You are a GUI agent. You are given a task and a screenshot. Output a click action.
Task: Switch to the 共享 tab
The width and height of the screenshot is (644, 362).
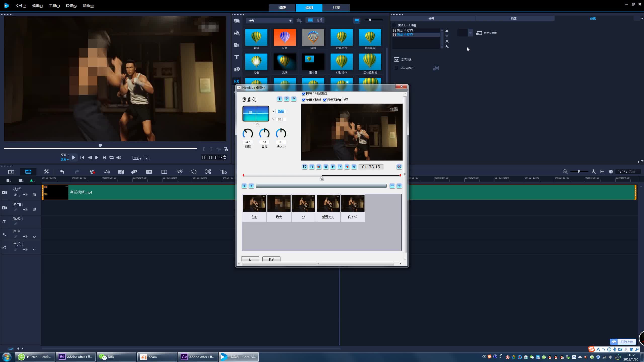(336, 8)
